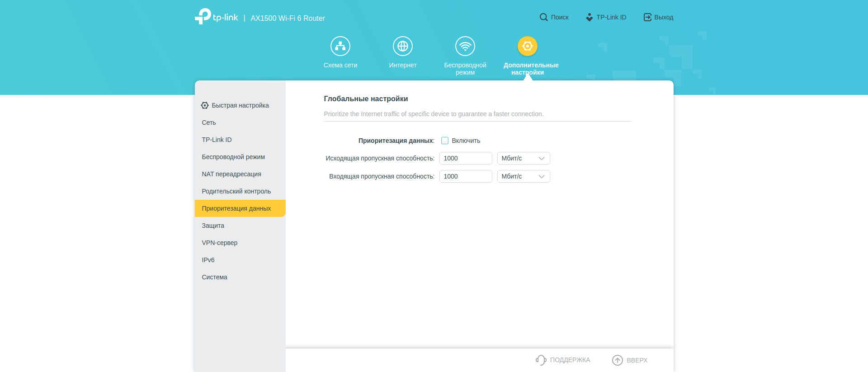Open Быстрая настройка quick setup
Image resolution: width=868 pixels, height=372 pixels.
[240, 105]
